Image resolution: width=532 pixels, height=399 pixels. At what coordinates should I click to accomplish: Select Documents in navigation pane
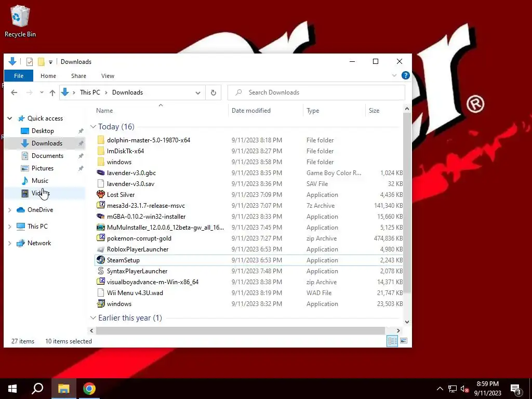click(x=47, y=156)
